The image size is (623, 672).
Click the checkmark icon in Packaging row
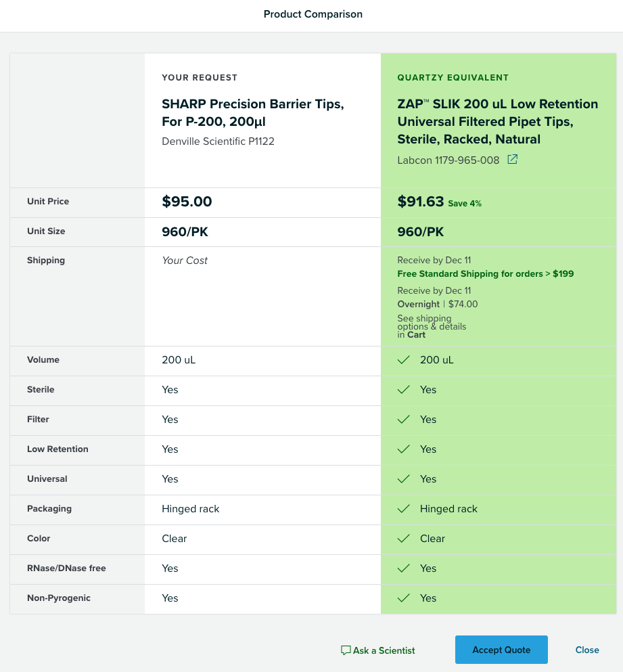tap(404, 509)
